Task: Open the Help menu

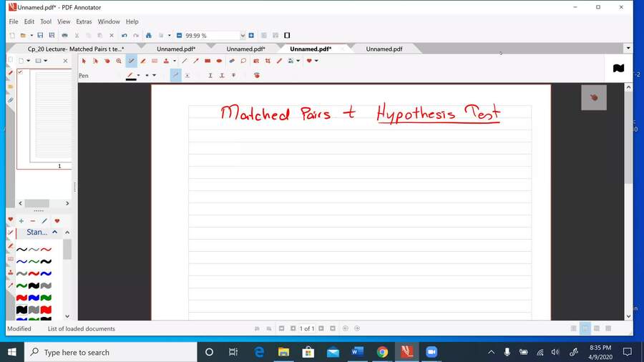Action: (x=132, y=21)
